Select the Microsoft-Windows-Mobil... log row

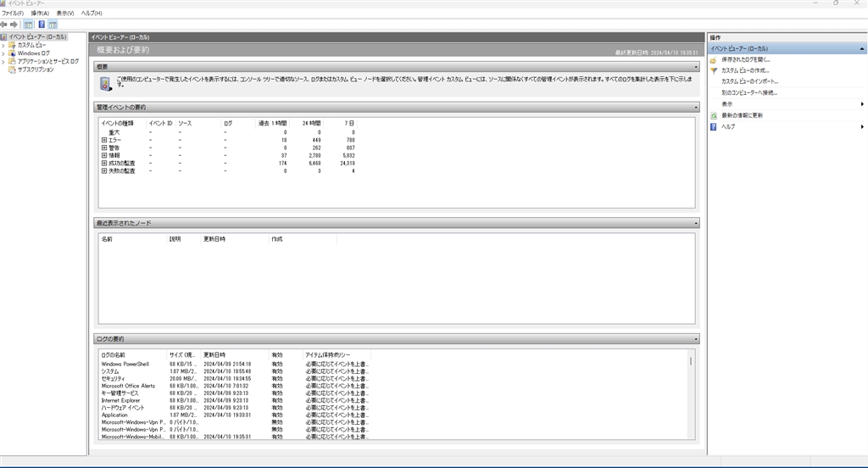pyautogui.click(x=234, y=437)
